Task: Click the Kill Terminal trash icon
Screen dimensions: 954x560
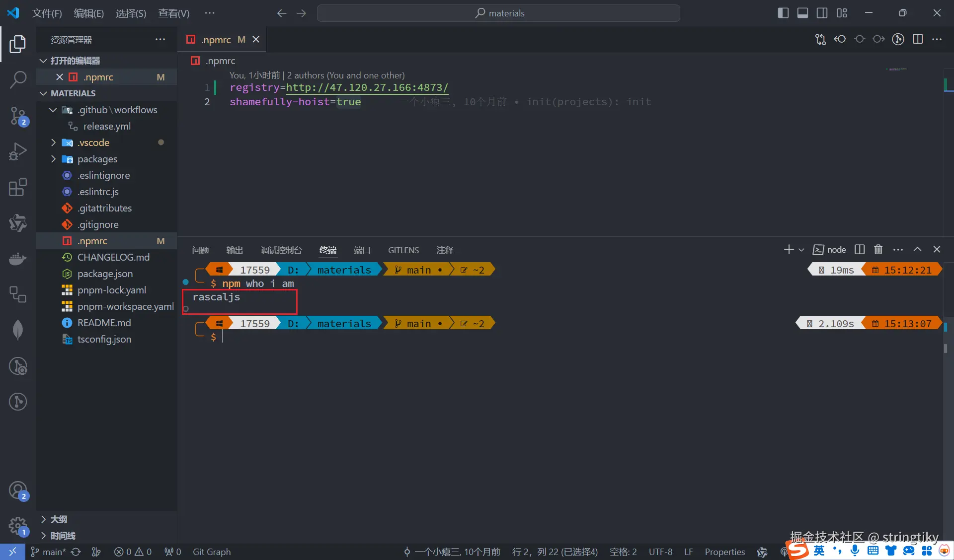Action: pos(878,250)
